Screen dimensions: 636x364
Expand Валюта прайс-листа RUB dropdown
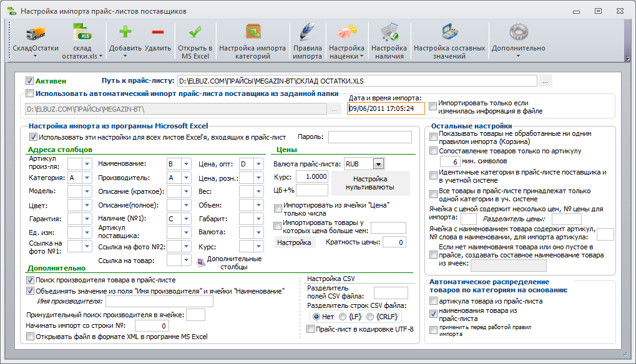coord(378,164)
